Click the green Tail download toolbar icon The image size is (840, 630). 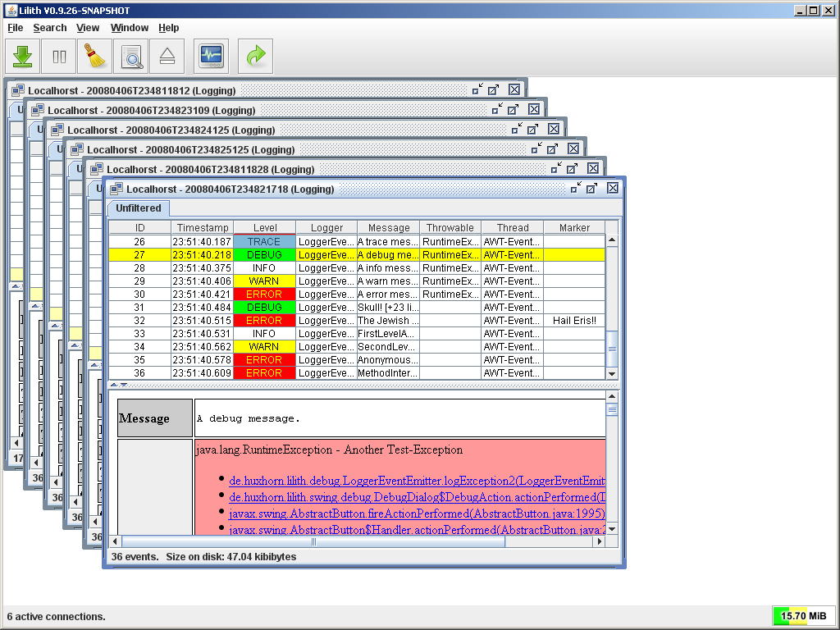[x=22, y=56]
